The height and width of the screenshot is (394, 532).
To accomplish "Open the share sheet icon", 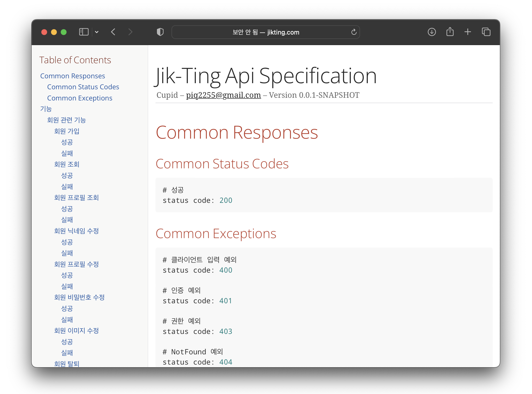I will point(450,32).
